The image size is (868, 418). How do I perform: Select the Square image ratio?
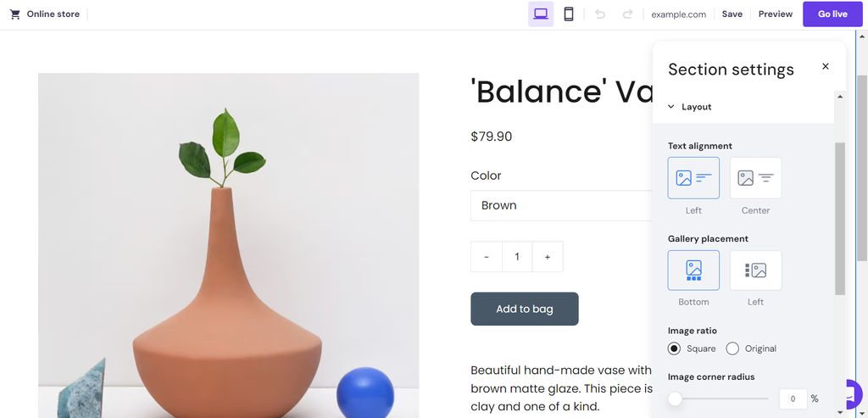tap(675, 348)
